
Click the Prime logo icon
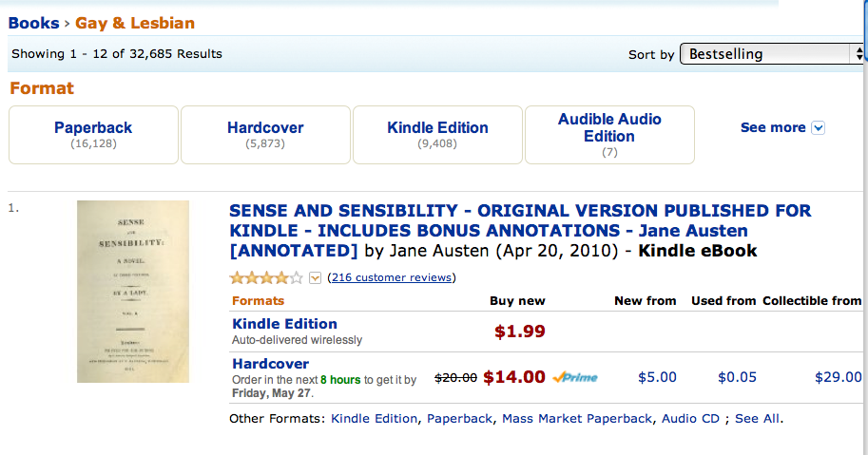tap(575, 377)
